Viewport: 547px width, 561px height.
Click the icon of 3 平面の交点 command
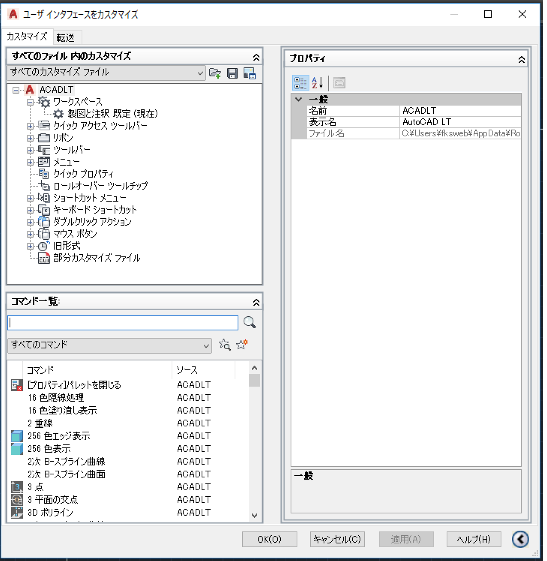[16, 499]
